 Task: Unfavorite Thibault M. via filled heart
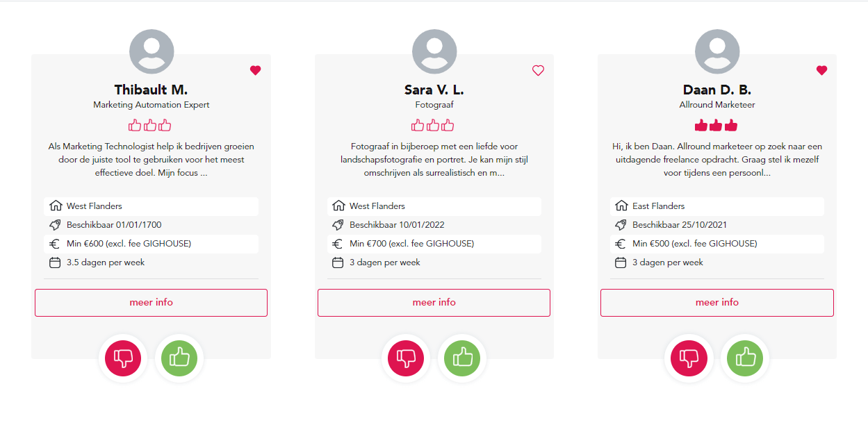255,70
